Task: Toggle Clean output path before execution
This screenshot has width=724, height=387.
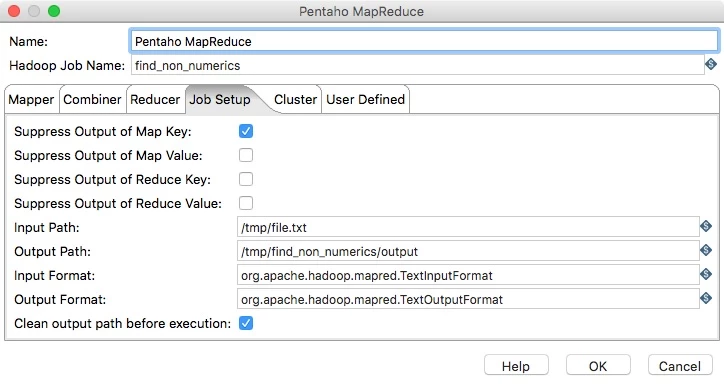Action: pos(246,323)
